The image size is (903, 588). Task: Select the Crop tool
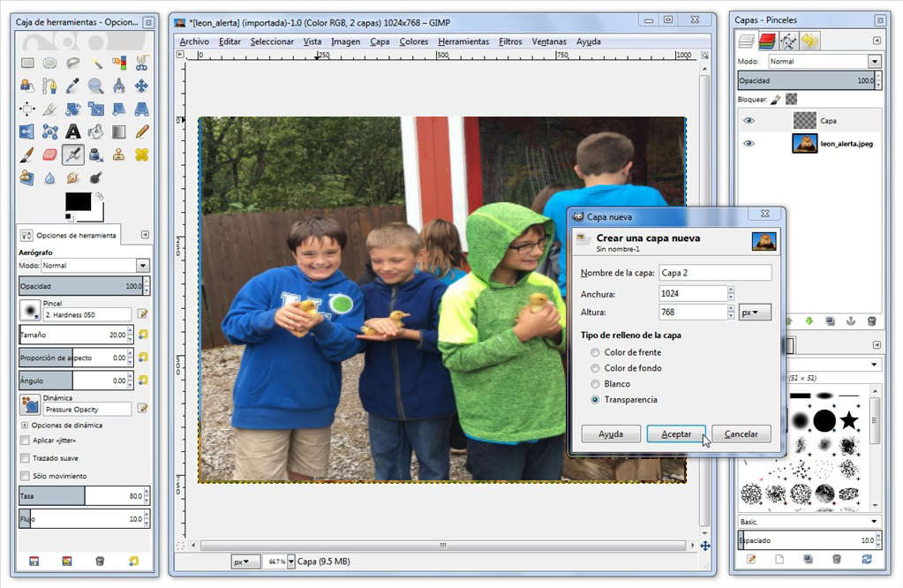(x=49, y=109)
